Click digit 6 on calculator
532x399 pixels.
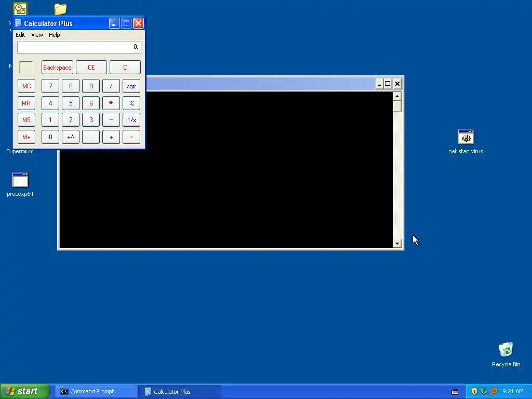91,103
